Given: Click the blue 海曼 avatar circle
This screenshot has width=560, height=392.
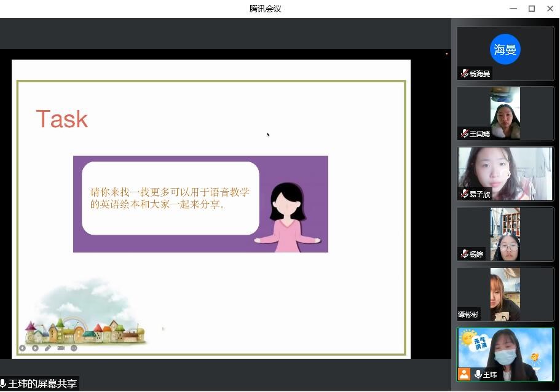Looking at the screenshot, I should coord(505,50).
